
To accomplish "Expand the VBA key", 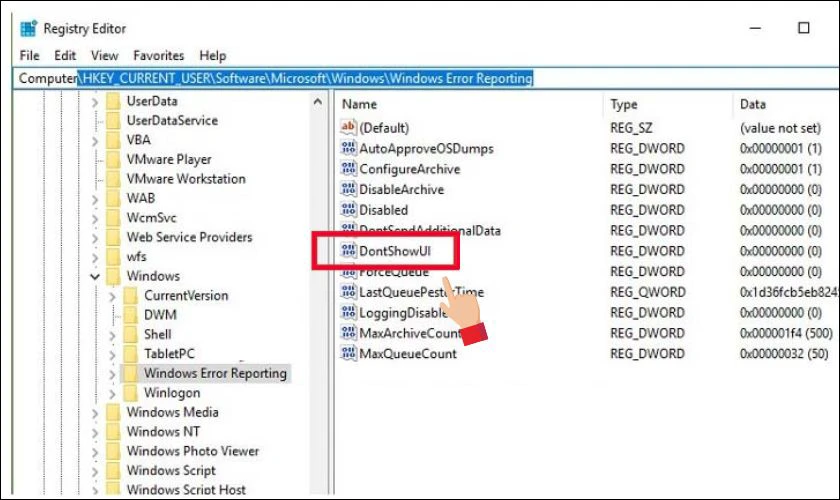I will click(x=95, y=140).
